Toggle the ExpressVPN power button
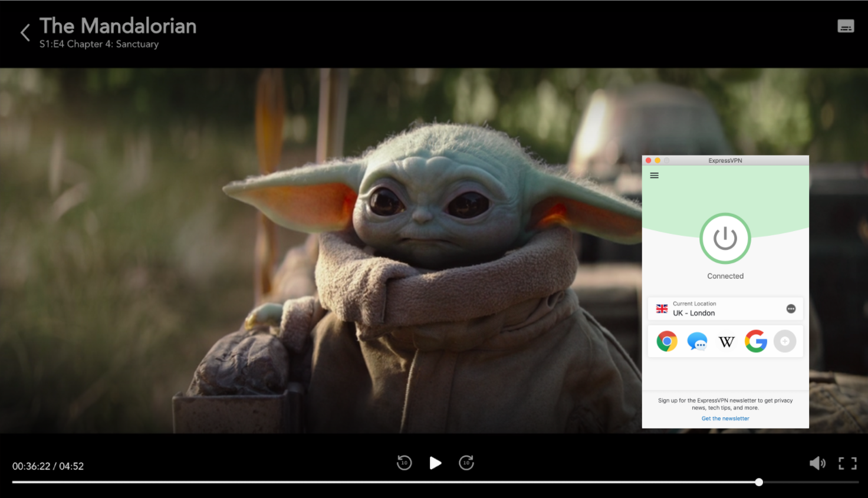The height and width of the screenshot is (498, 868). (725, 239)
